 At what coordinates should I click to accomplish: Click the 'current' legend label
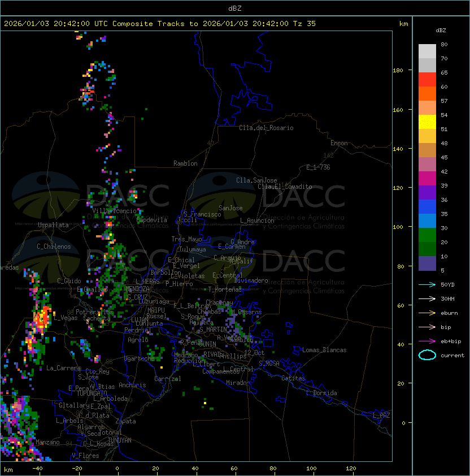point(452,356)
